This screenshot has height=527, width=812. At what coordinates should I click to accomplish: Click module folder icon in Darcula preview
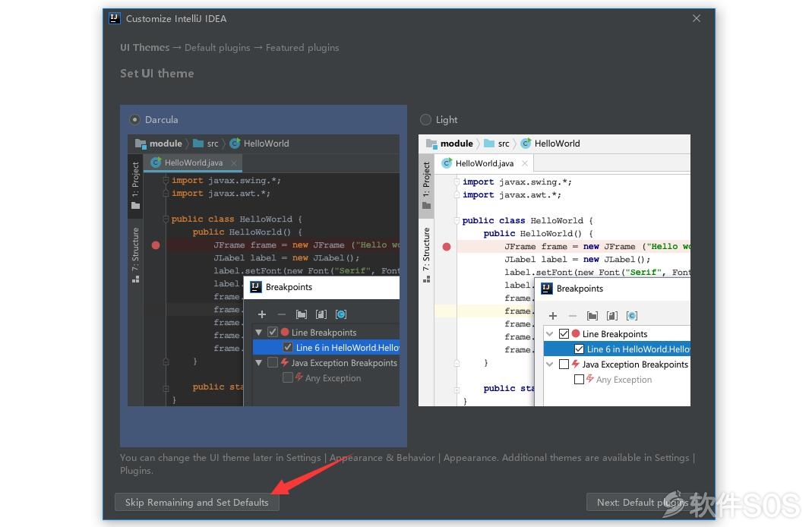click(141, 144)
